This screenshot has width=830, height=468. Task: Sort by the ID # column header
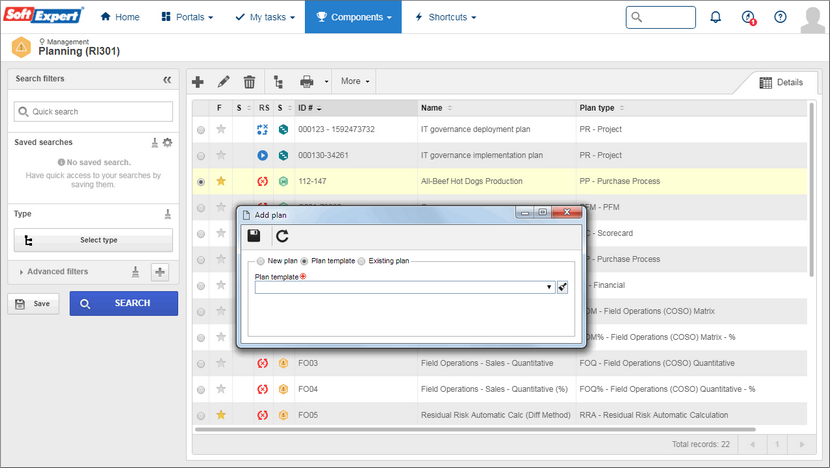click(356, 108)
